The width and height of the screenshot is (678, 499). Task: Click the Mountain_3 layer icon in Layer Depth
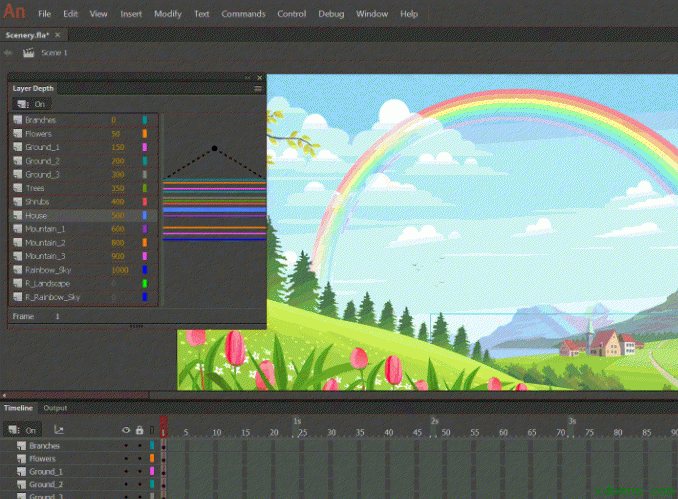(x=17, y=256)
